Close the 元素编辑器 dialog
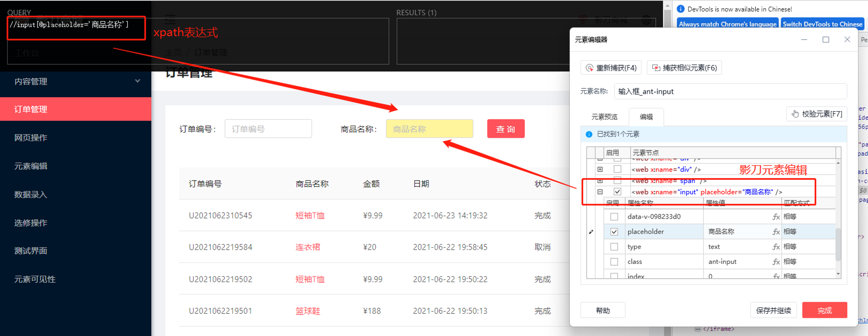 pyautogui.click(x=847, y=40)
